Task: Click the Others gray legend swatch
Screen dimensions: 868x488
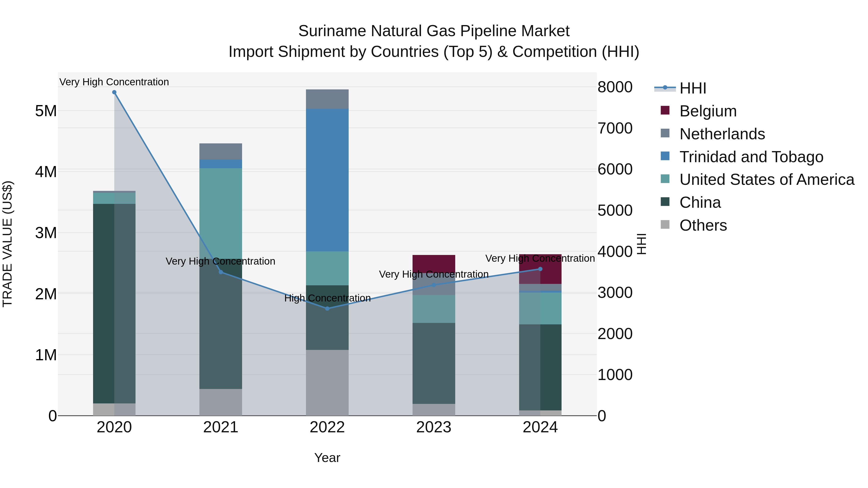Action: pyautogui.click(x=665, y=224)
